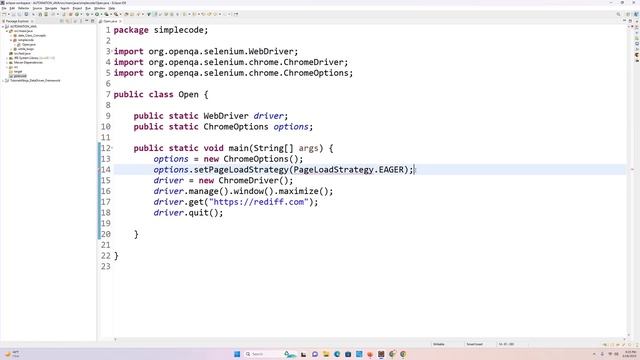Click the Eclipse icon in the taskbar
The height and width of the screenshot is (360, 640).
(x=381, y=354)
